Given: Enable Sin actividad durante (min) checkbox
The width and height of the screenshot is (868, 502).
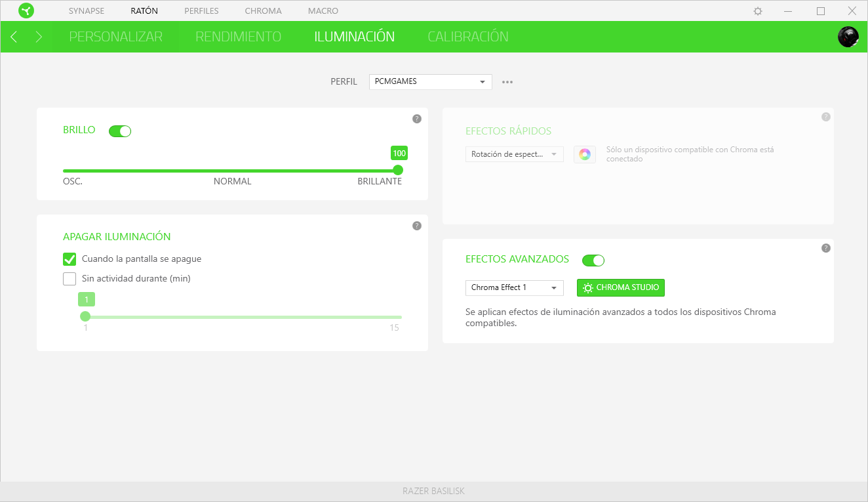Looking at the screenshot, I should (69, 279).
